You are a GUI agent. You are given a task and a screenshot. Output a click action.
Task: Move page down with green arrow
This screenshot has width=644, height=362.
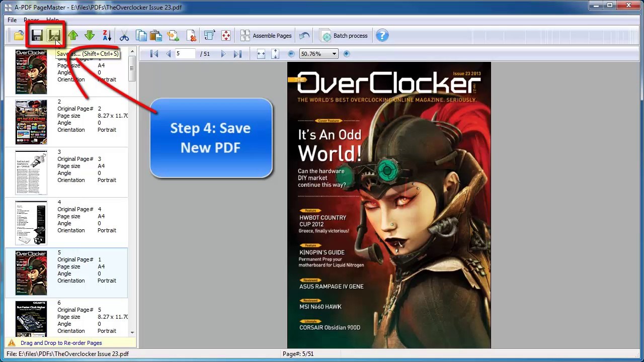pyautogui.click(x=90, y=36)
